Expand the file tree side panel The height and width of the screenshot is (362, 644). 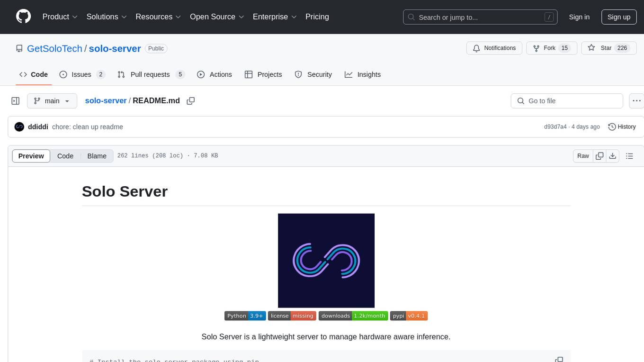coord(15,101)
